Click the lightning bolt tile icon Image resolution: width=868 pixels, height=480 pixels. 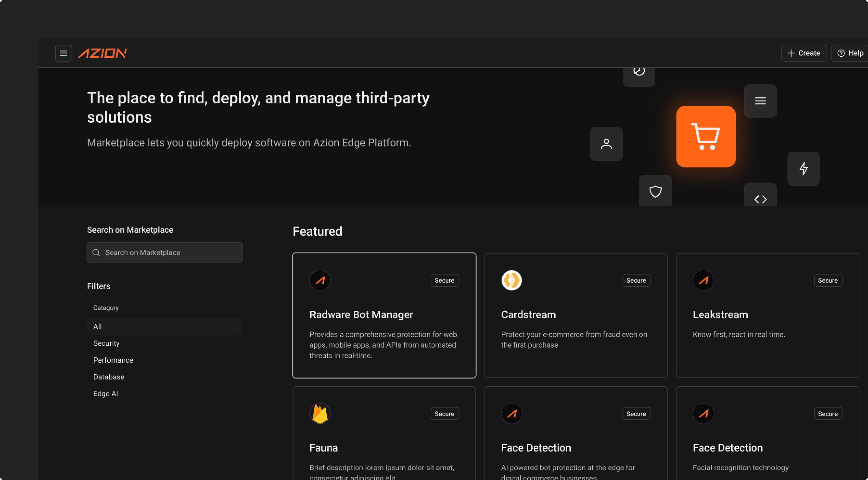point(803,168)
